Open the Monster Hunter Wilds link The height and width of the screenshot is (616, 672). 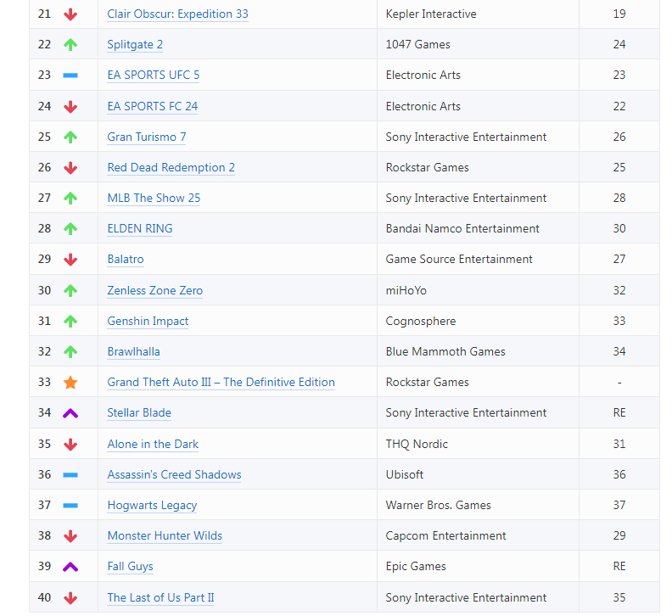pyautogui.click(x=165, y=536)
